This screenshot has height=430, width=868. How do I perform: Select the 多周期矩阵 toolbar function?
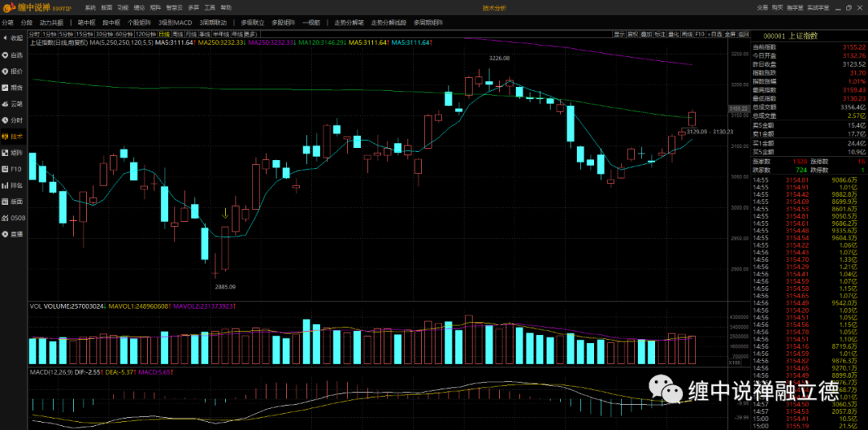(x=428, y=23)
